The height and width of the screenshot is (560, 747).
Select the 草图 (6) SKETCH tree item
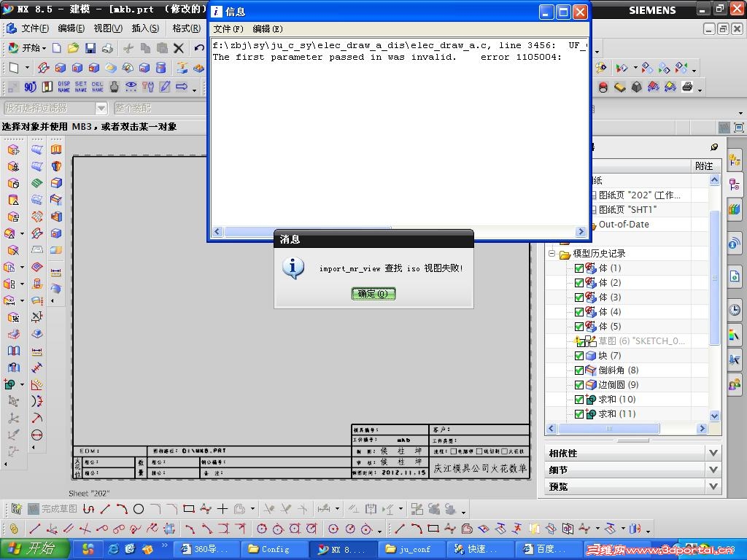pos(641,341)
